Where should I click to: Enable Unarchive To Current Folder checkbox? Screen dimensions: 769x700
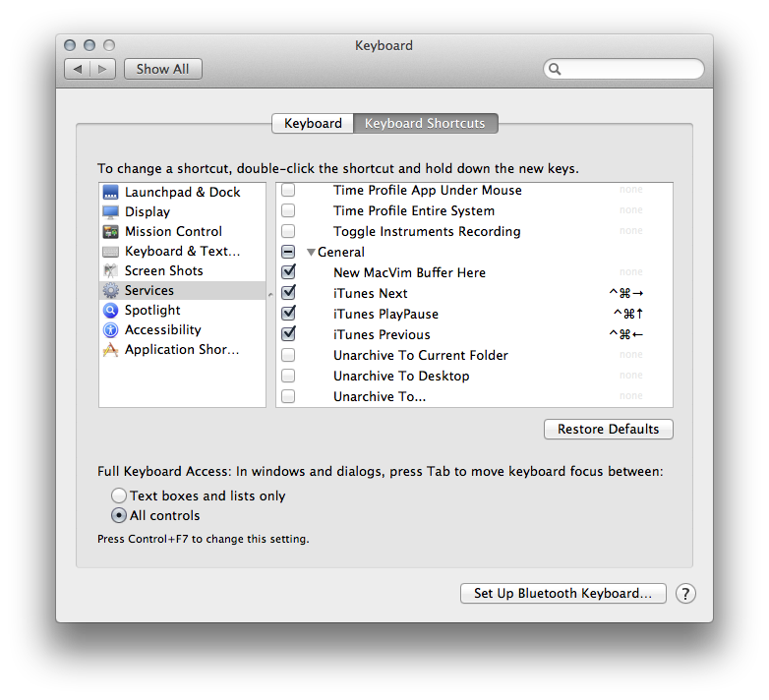pos(288,354)
